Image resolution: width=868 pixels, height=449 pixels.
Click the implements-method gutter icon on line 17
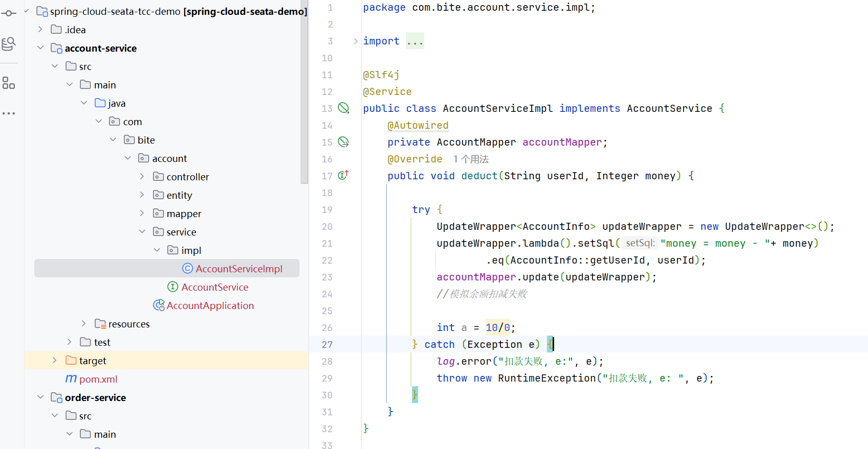[x=344, y=175]
